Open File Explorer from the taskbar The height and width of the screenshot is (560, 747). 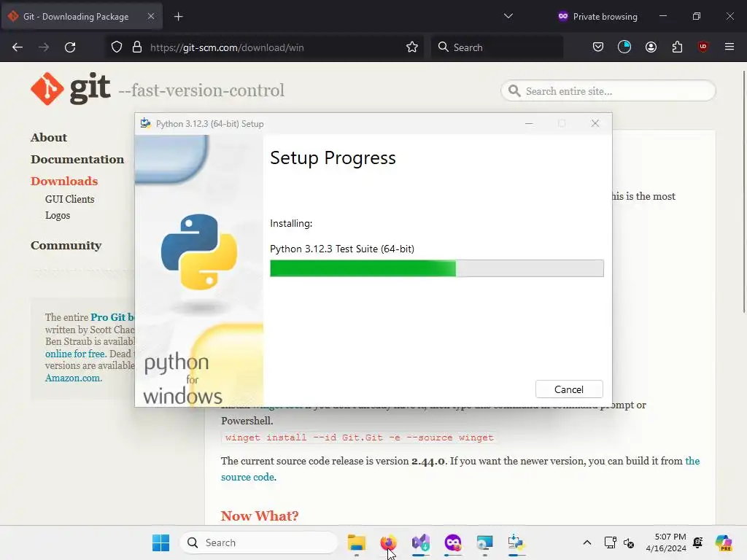coord(356,542)
